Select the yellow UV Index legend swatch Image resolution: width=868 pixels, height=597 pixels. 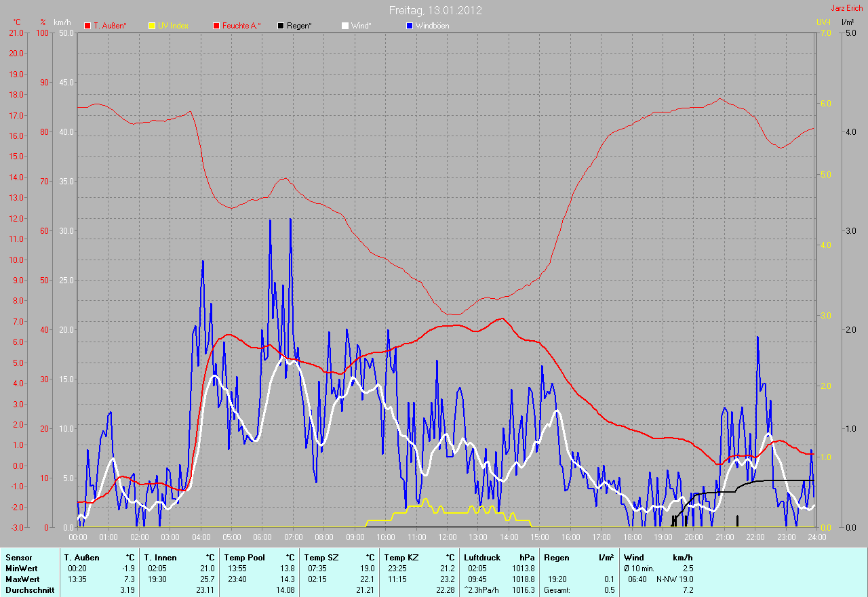(152, 26)
